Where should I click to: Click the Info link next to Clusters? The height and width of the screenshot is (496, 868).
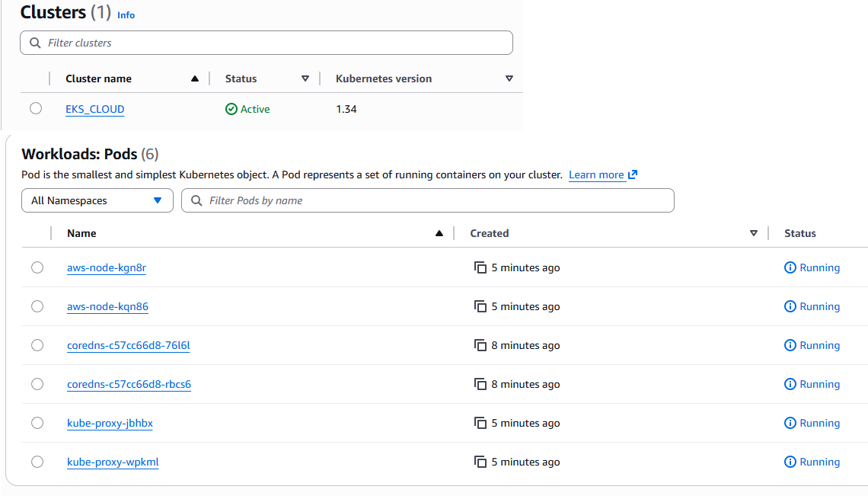click(126, 14)
